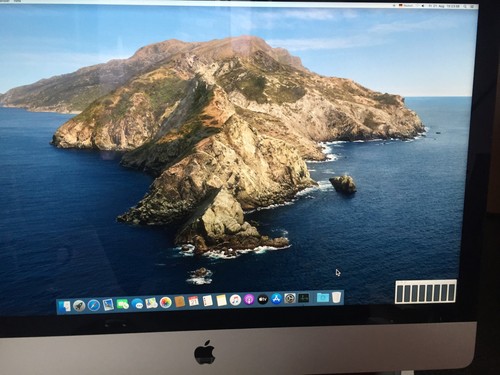Launch Maps from the Dock

[x=152, y=303]
